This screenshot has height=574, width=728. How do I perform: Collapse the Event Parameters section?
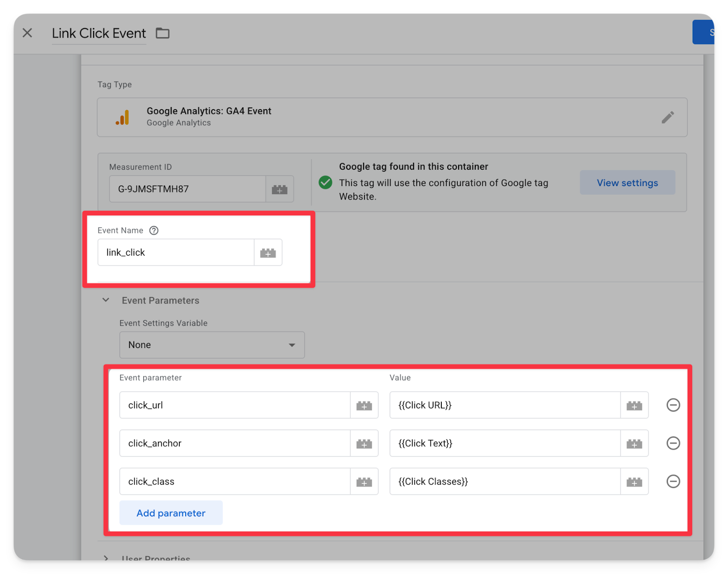tap(106, 300)
